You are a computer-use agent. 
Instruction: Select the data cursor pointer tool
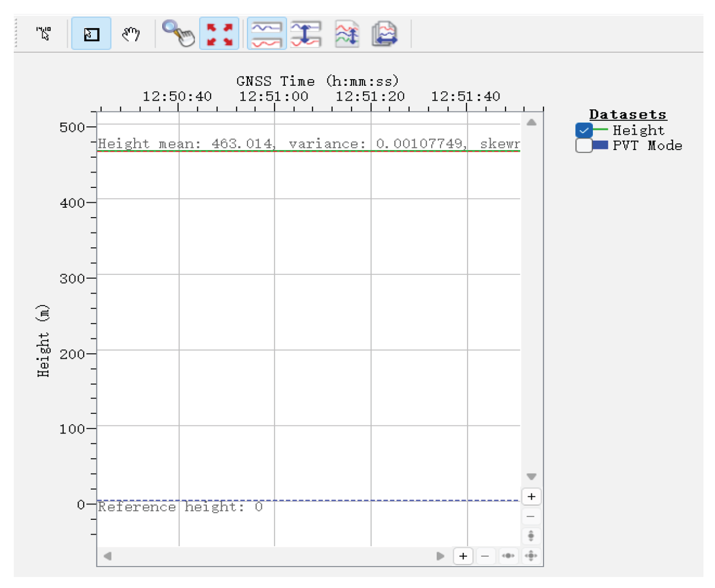pos(43,34)
